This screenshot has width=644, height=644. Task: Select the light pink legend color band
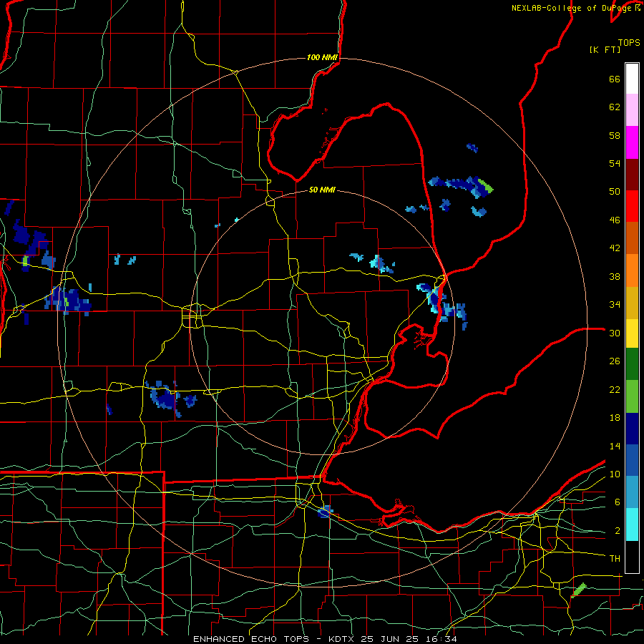[x=632, y=110]
